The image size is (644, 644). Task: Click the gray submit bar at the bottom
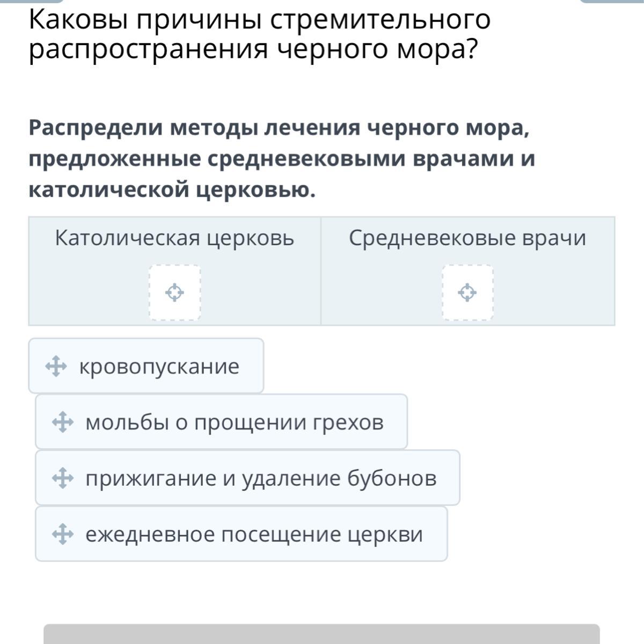click(x=321, y=634)
